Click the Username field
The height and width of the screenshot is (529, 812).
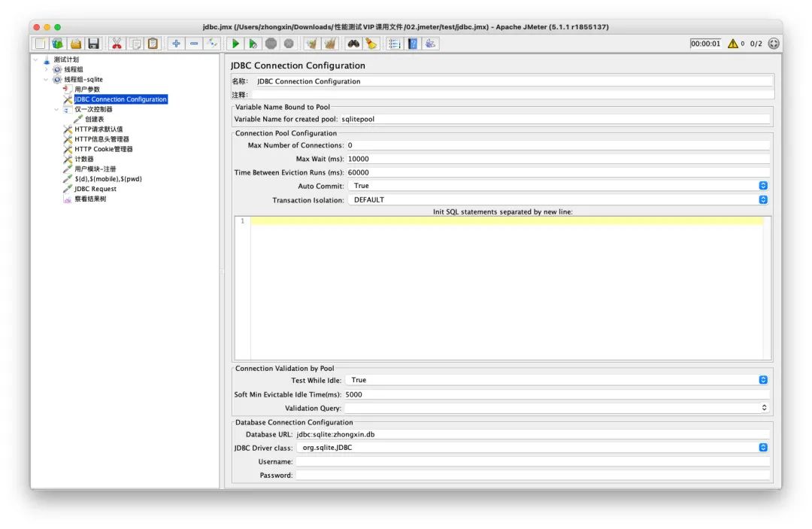(x=532, y=461)
